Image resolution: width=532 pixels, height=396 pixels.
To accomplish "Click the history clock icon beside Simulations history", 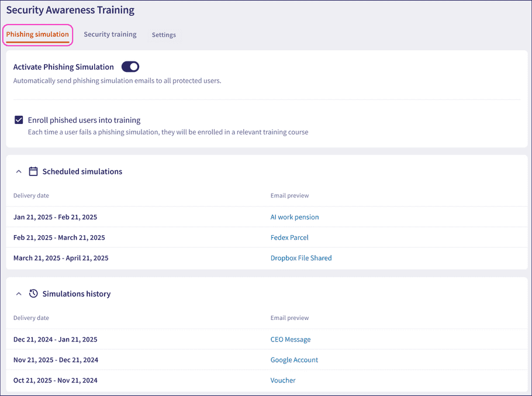I will (x=33, y=293).
